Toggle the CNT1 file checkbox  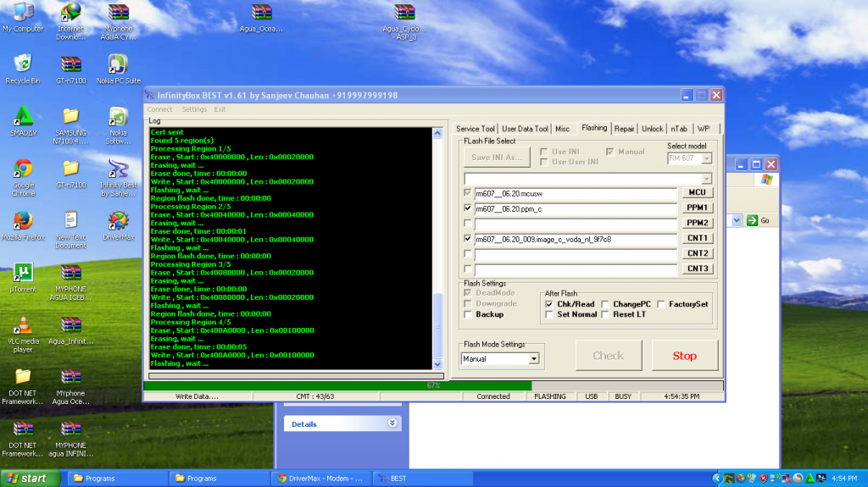tap(468, 239)
